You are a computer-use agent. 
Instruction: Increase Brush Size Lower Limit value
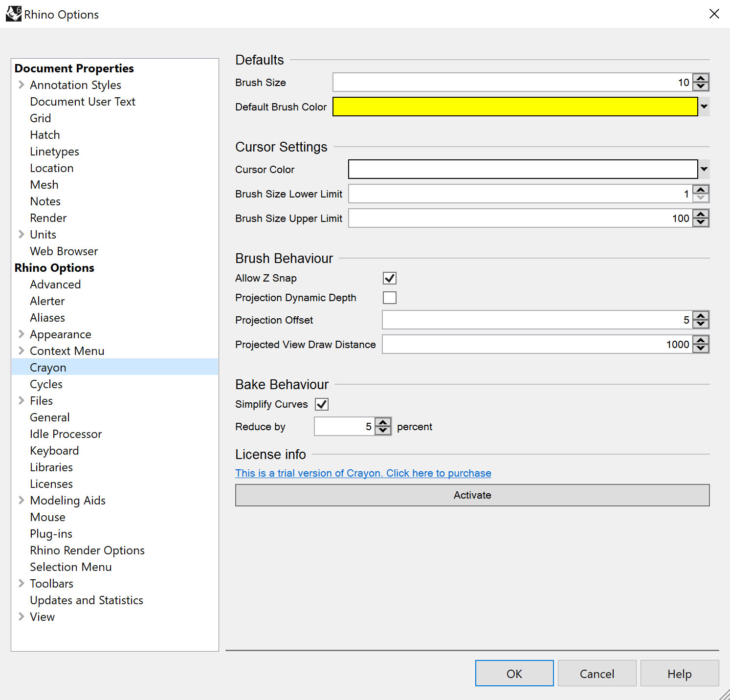701,190
